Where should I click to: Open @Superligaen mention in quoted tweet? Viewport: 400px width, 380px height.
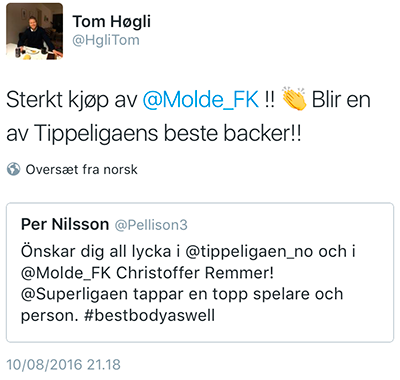click(74, 294)
